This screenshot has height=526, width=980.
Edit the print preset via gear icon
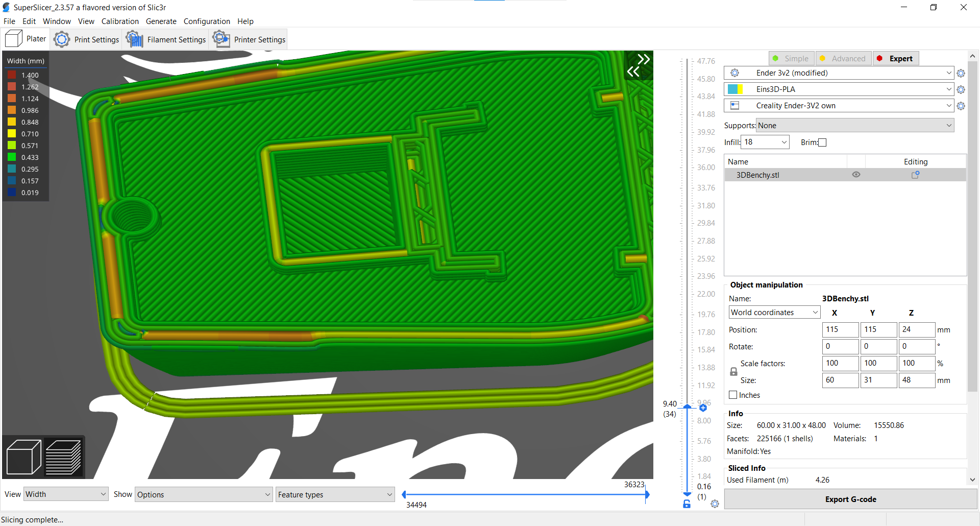coord(961,73)
